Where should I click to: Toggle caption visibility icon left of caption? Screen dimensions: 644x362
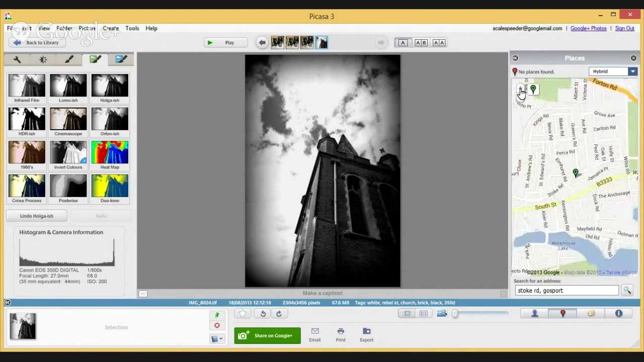click(x=143, y=294)
